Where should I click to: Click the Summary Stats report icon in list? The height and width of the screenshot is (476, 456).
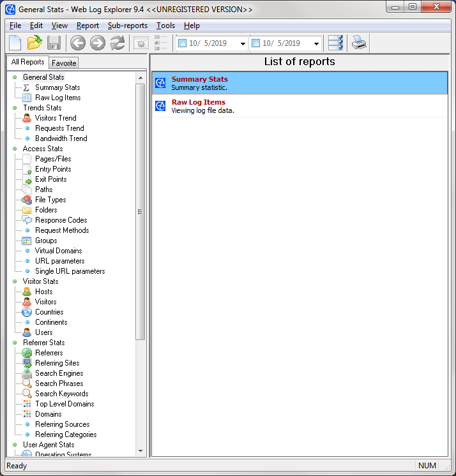(x=160, y=82)
